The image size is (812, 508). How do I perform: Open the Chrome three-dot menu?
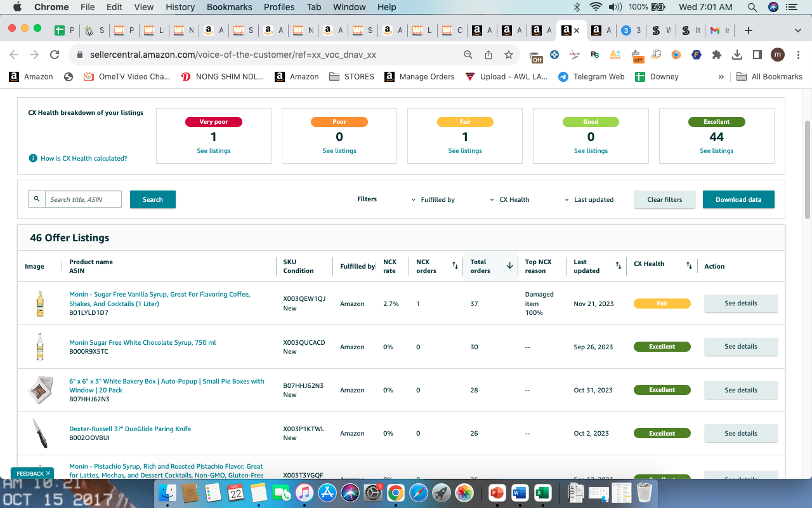[x=798, y=55]
